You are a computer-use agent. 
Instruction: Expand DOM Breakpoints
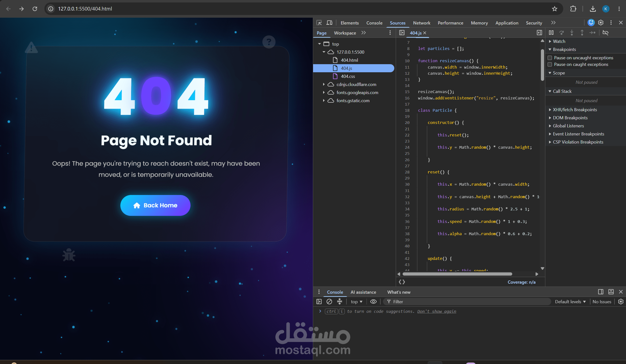coord(550,118)
